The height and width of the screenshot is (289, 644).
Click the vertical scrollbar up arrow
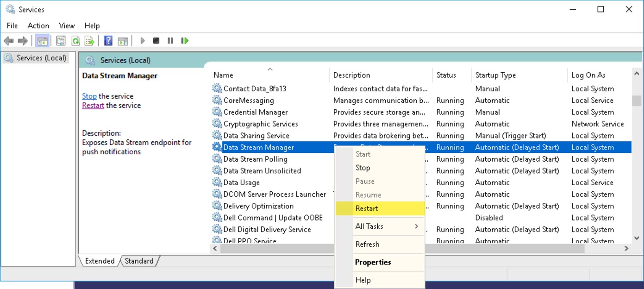click(637, 73)
